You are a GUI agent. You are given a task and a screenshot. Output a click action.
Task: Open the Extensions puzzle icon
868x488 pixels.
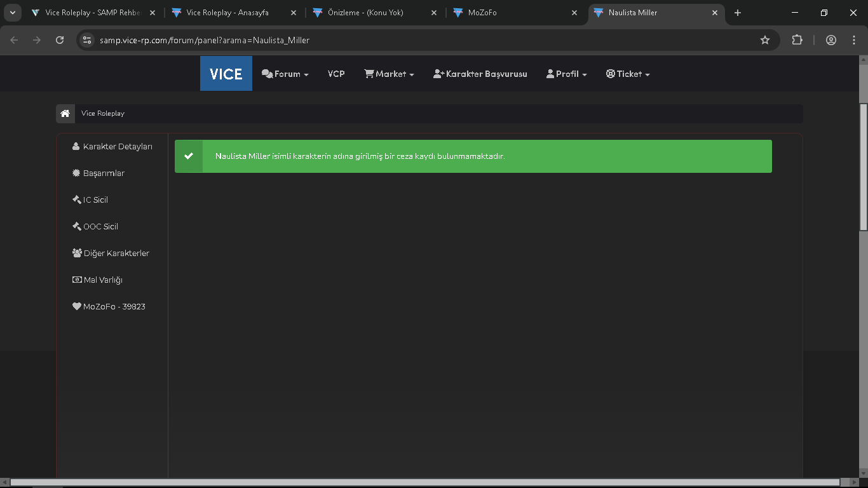pyautogui.click(x=797, y=40)
